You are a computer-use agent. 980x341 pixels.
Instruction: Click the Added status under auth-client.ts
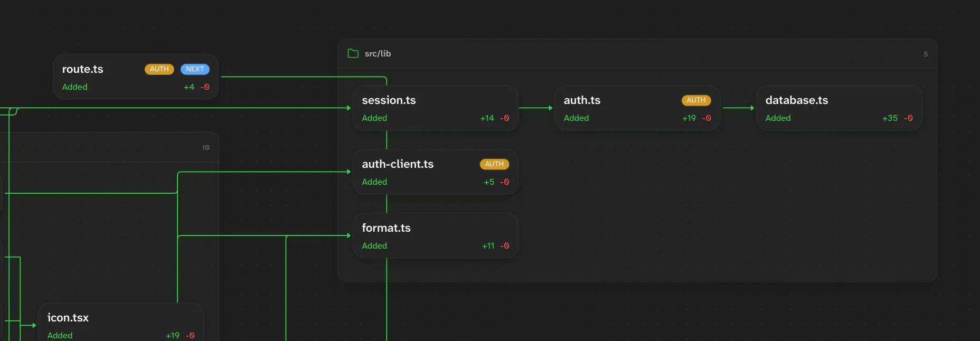(374, 182)
